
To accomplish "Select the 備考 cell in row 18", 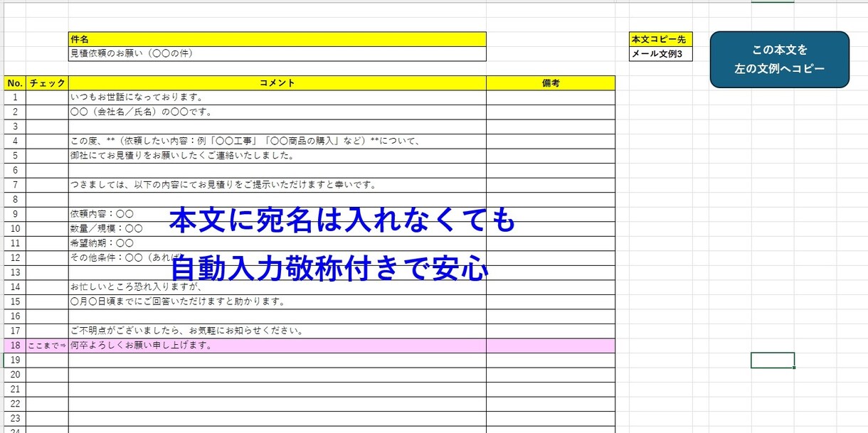I will tap(551, 346).
